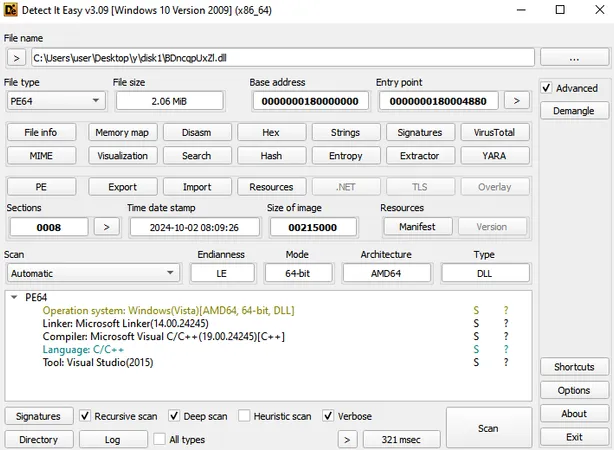
Task: Open YARA scanning
Action: [495, 155]
